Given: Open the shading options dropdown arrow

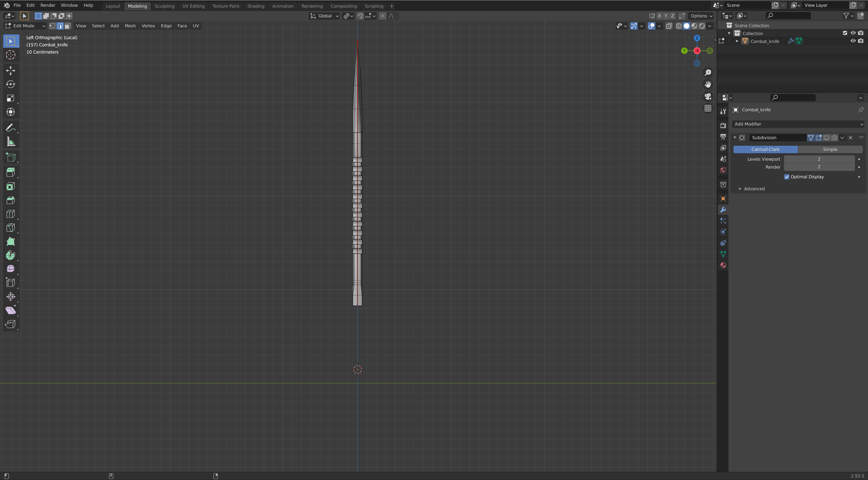Looking at the screenshot, I should 710,26.
